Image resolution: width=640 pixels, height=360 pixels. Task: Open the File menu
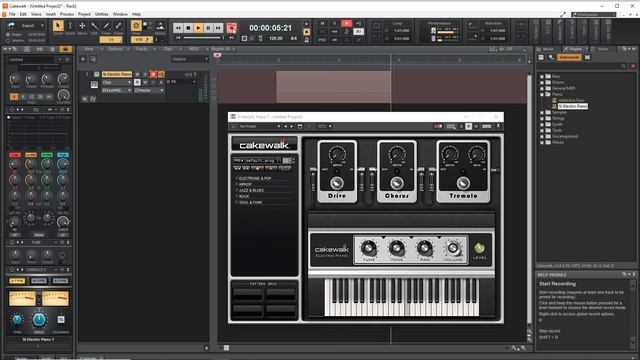point(12,14)
